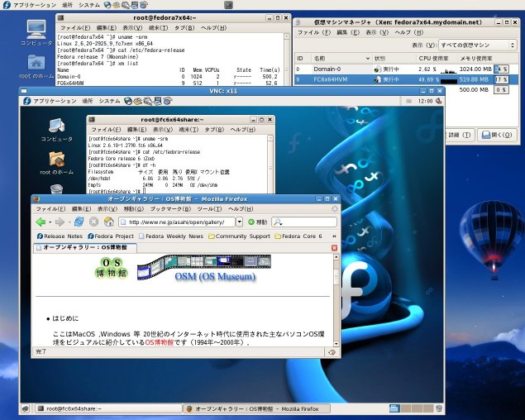Switch to the Firefox entry in the VNC taskbar

click(x=257, y=408)
